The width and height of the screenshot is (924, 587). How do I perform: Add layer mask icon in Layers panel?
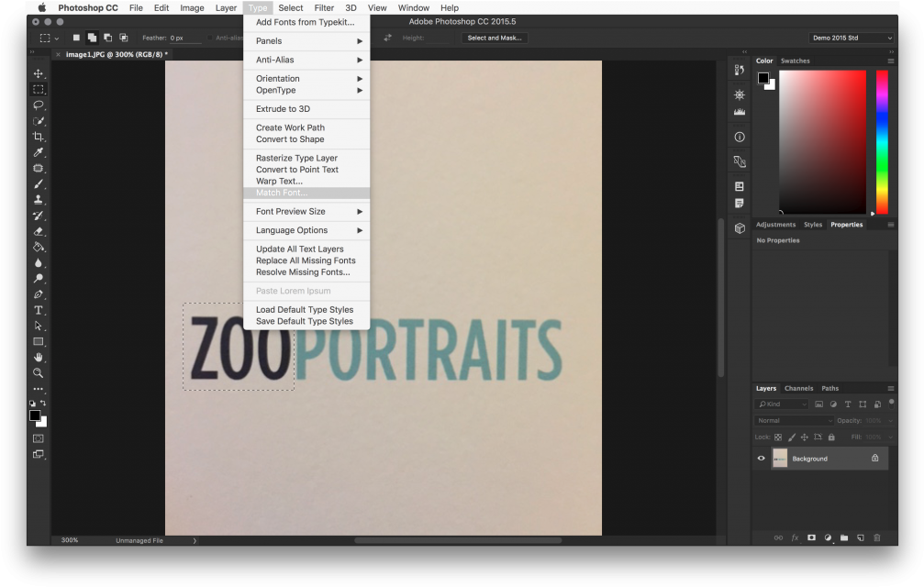[x=811, y=537]
